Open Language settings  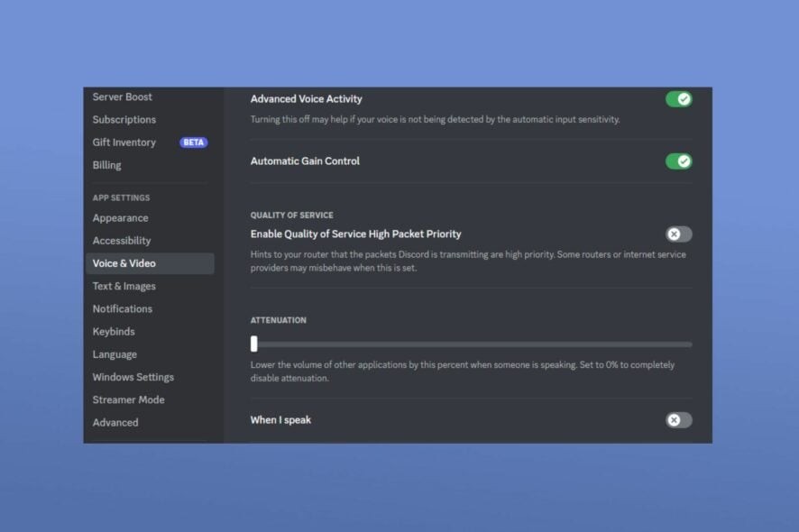(115, 353)
